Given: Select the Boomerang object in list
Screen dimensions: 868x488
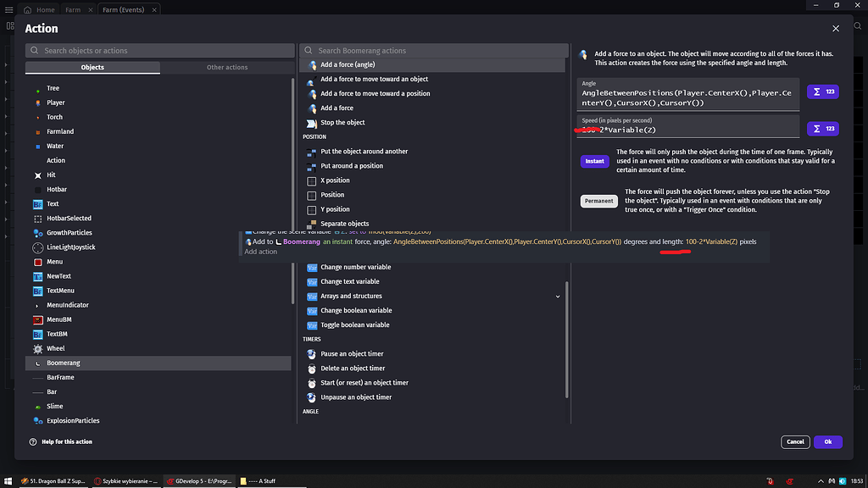Looking at the screenshot, I should pyautogui.click(x=64, y=363).
